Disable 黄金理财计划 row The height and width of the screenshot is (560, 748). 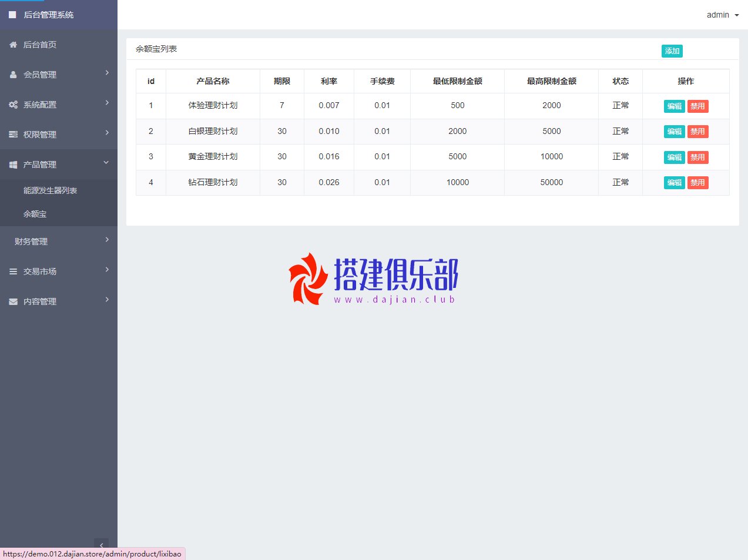(698, 157)
